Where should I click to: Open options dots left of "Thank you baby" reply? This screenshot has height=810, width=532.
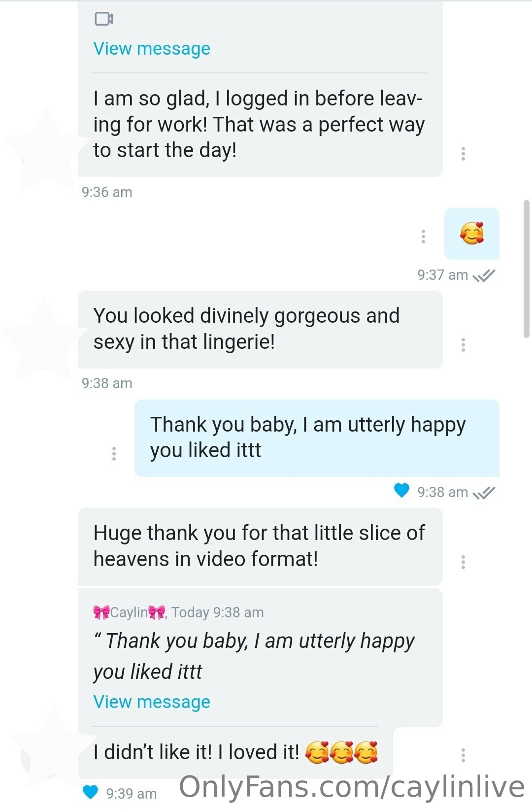point(114,453)
